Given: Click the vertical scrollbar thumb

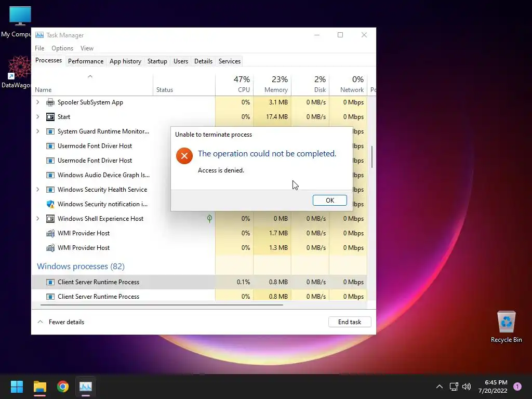Looking at the screenshot, I should [x=372, y=157].
